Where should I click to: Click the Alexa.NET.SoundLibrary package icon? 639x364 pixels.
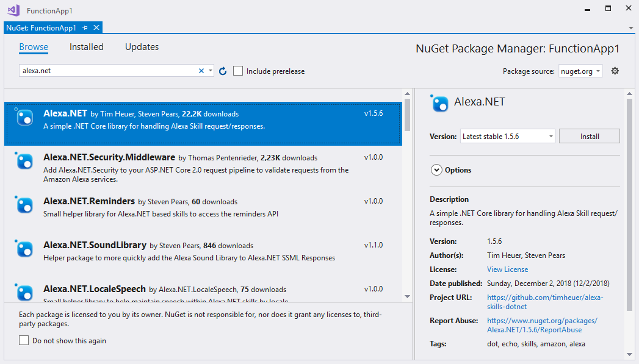[24, 249]
